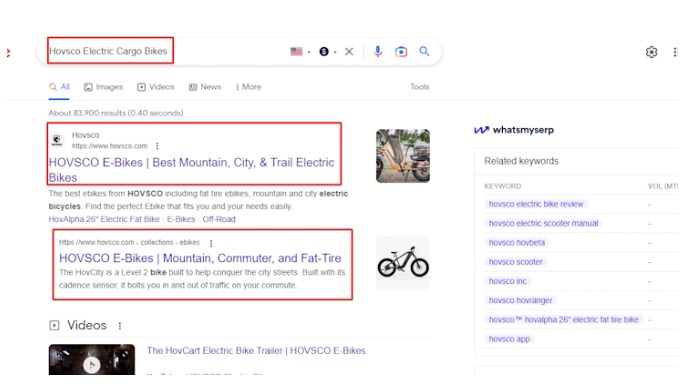Click the magnifying glass search button

(x=424, y=51)
